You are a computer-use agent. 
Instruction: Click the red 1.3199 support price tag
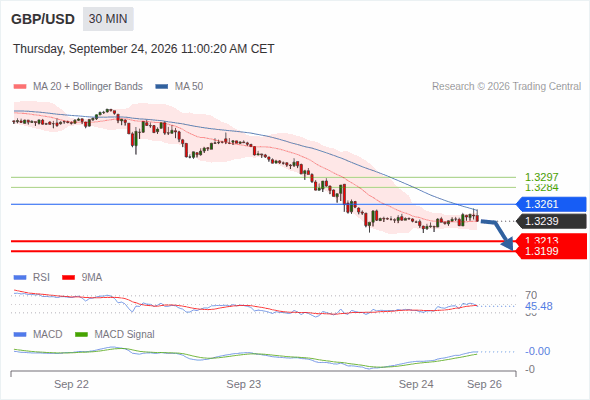click(551, 251)
